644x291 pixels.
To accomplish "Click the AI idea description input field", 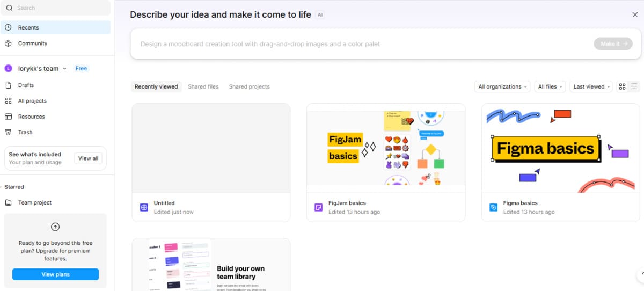I will [x=360, y=44].
